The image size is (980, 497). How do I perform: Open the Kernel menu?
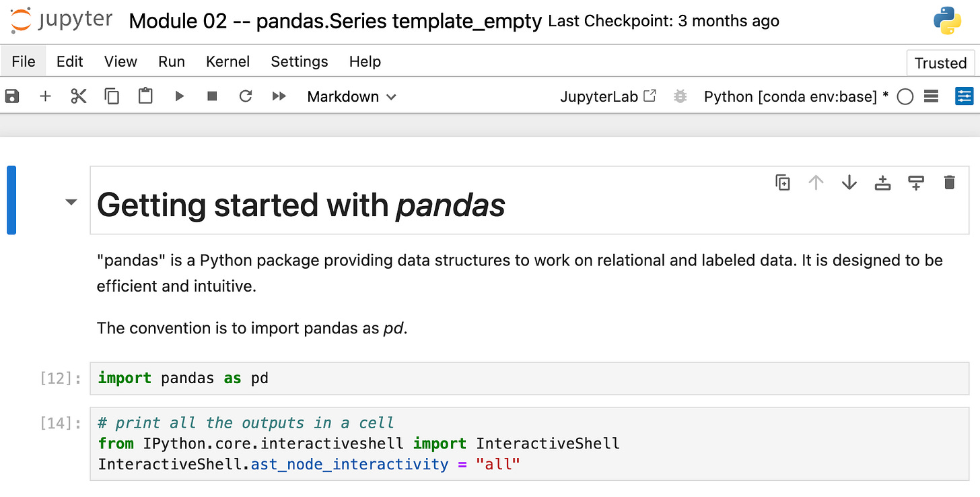tap(228, 61)
